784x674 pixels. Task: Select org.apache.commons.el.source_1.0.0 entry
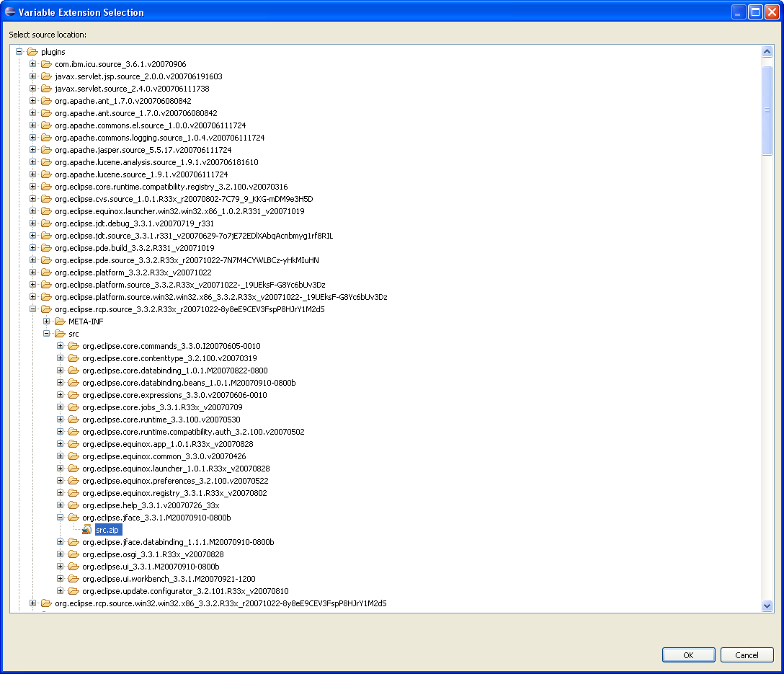[x=151, y=125]
